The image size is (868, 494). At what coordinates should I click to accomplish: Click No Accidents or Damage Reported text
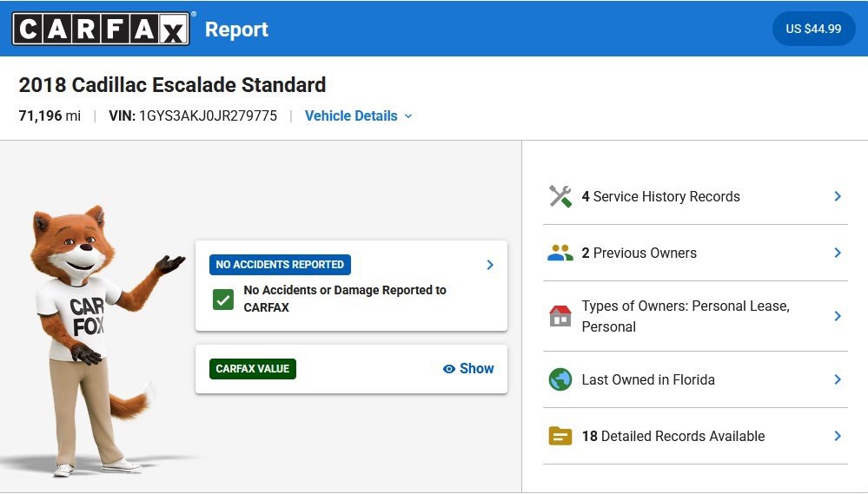344,299
